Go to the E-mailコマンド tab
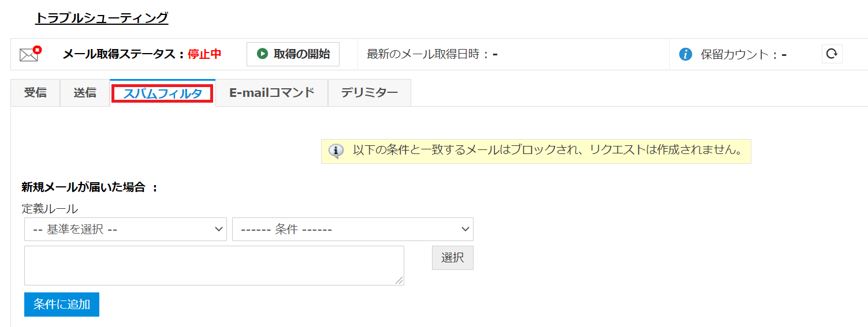This screenshot has width=868, height=327. pyautogui.click(x=271, y=93)
